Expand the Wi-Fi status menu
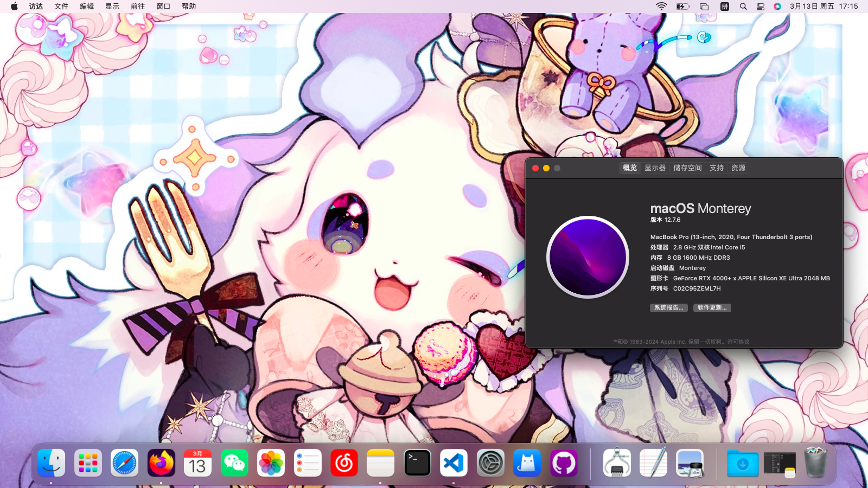Image resolution: width=868 pixels, height=488 pixels. pos(661,7)
